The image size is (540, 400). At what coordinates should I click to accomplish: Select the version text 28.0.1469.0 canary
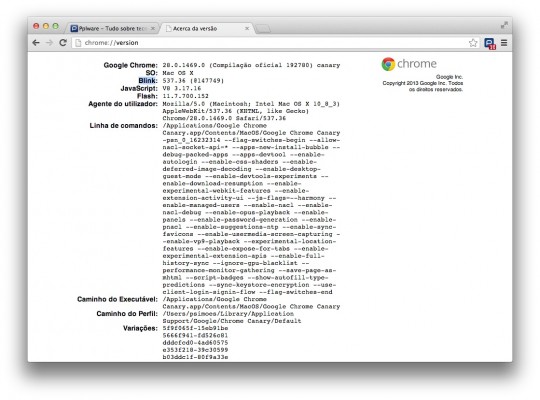pos(251,65)
